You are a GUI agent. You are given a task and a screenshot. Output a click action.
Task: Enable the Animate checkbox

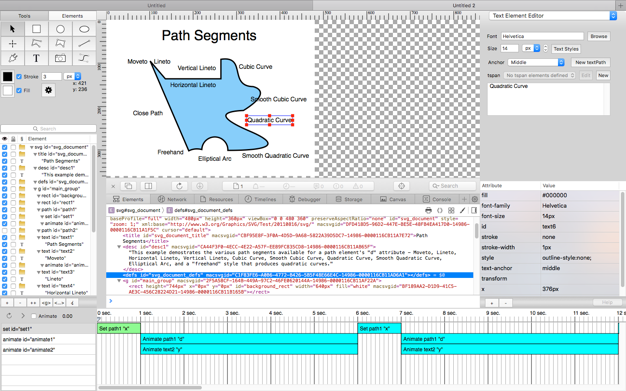(x=34, y=316)
